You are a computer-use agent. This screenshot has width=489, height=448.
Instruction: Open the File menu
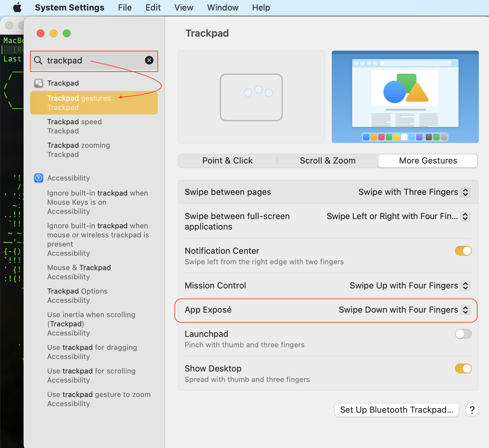(125, 8)
